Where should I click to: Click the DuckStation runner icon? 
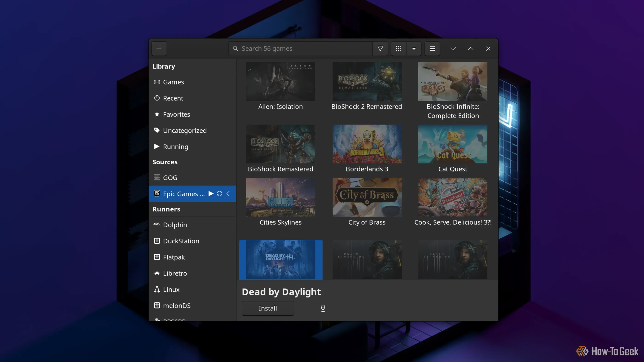tap(157, 241)
